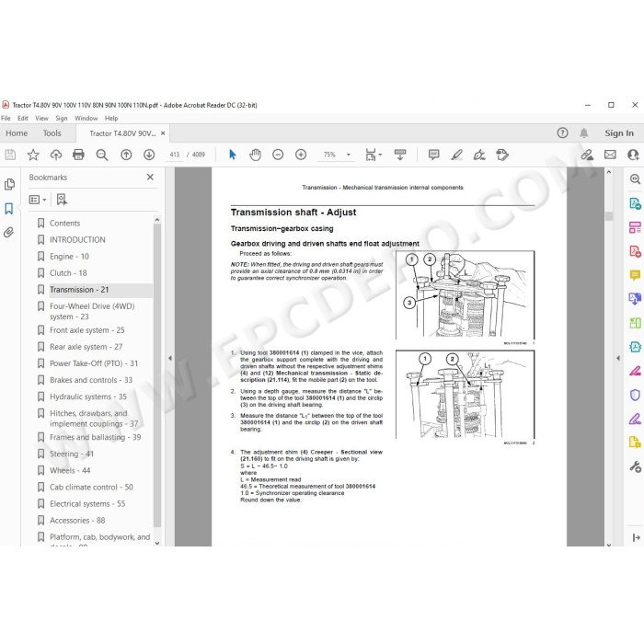Select the Transmission - 21 bookmark
The width and height of the screenshot is (644, 644).
click(x=79, y=290)
